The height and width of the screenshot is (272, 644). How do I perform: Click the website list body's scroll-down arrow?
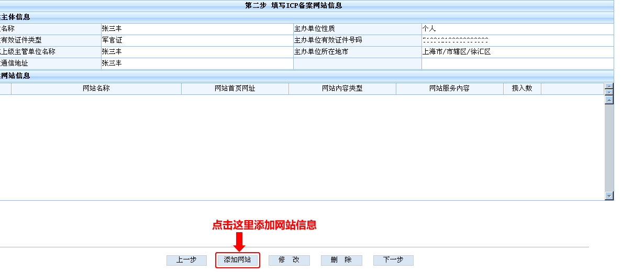609,195
